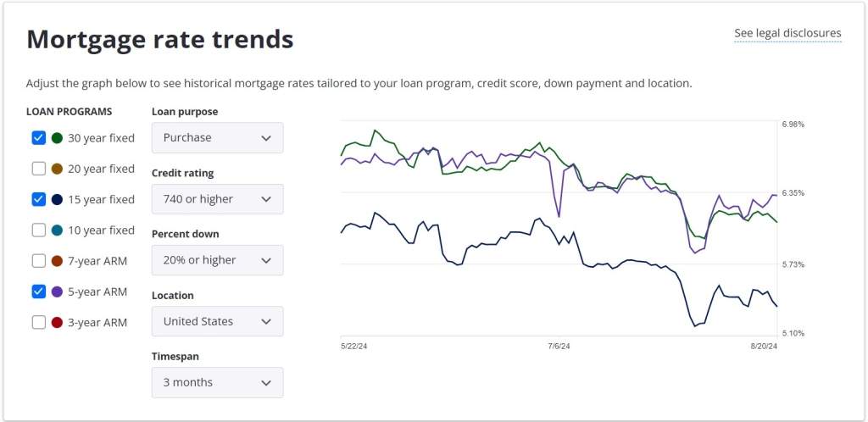The image size is (868, 422).
Task: Open the Timespan dropdown
Action: 217,382
